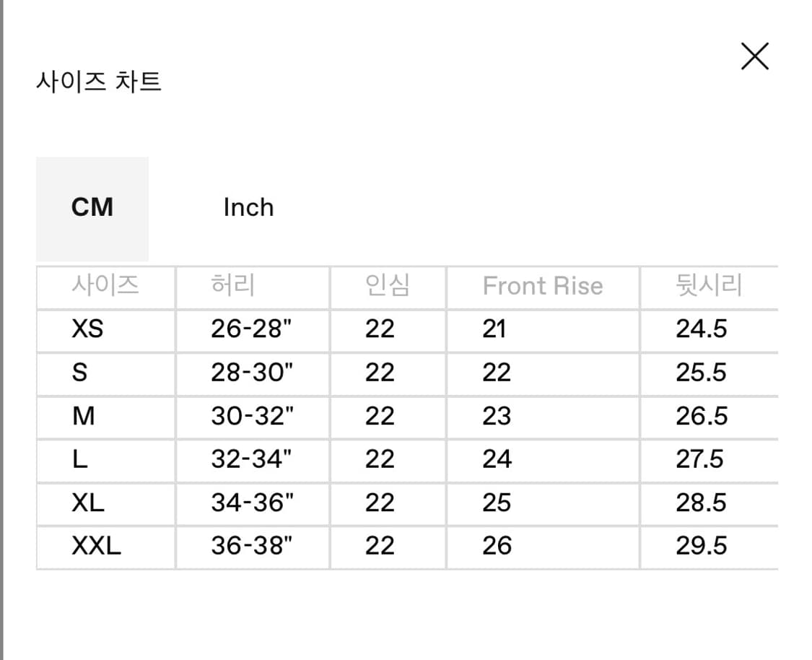812x660 pixels.
Task: Click the 사이즈 column header
Action: click(105, 286)
